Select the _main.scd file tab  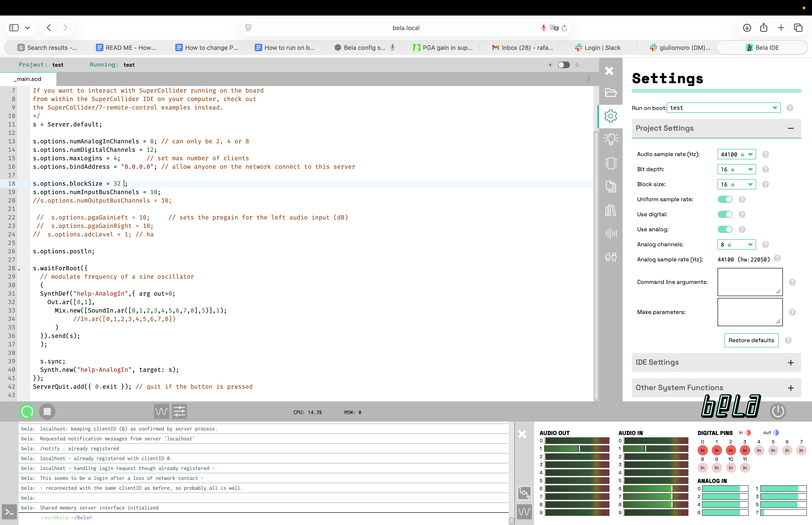pos(28,79)
